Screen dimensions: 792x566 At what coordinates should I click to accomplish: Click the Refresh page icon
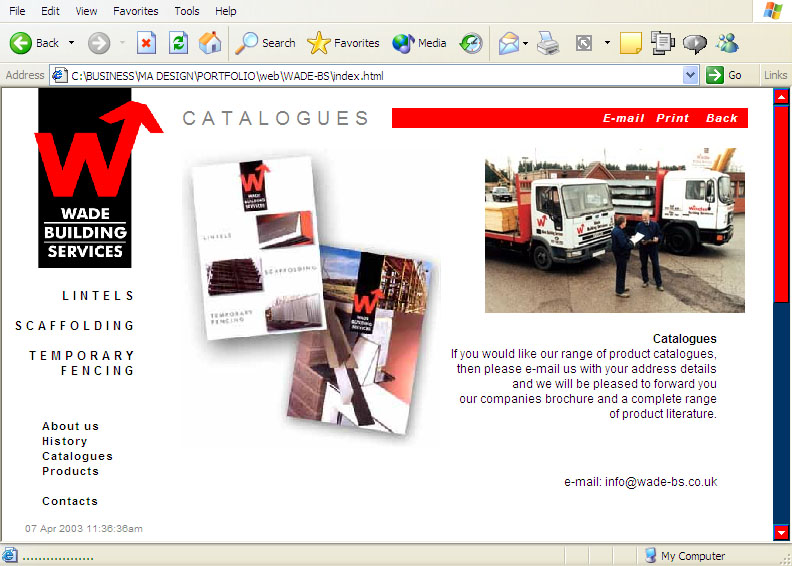pyautogui.click(x=178, y=43)
